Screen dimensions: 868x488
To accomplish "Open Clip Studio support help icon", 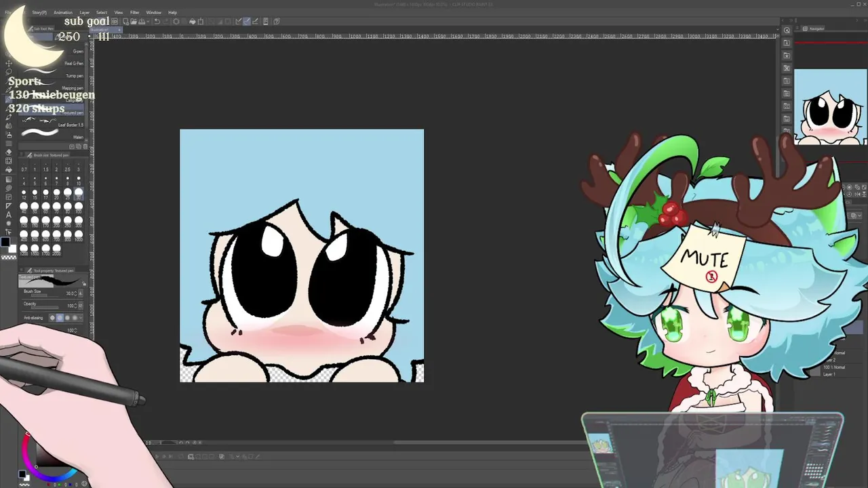I will 277,21.
